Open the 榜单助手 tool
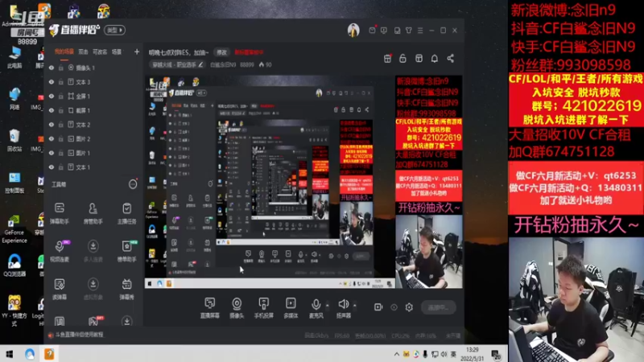The height and width of the screenshot is (362, 644). (x=126, y=251)
